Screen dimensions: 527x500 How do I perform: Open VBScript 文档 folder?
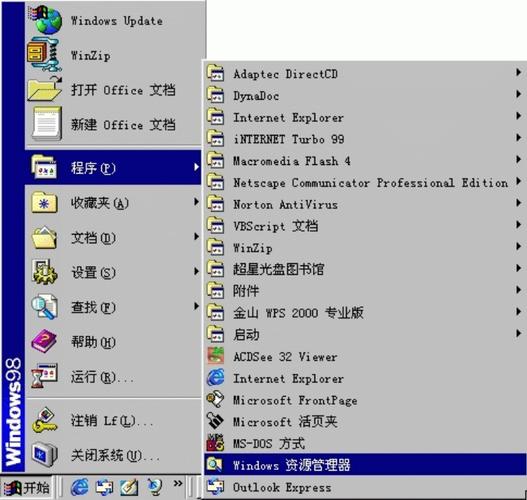click(x=364, y=225)
